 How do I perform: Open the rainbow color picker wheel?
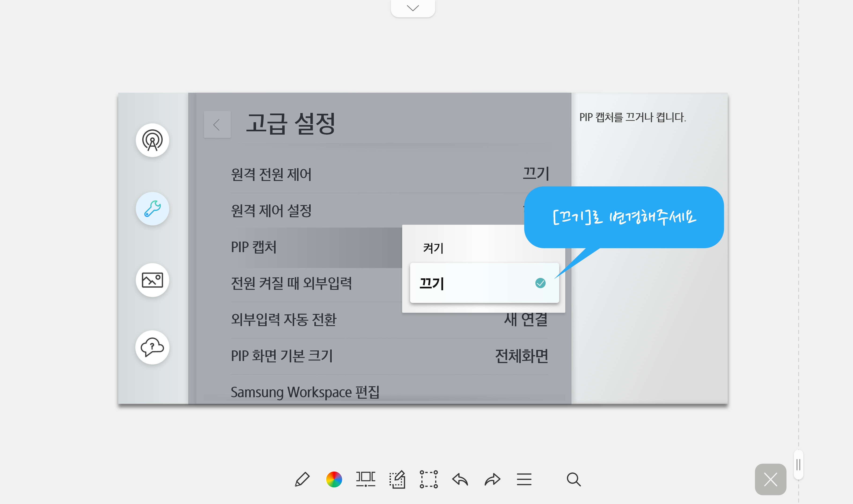[334, 479]
